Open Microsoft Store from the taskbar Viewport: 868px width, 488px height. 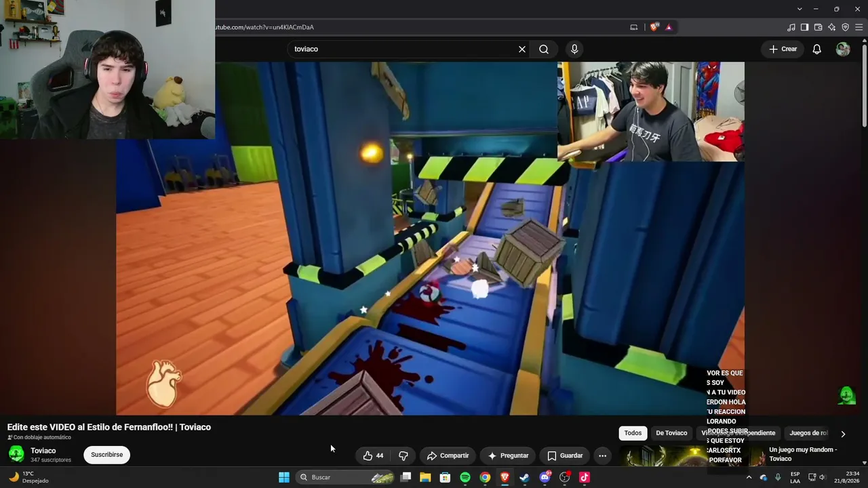click(x=445, y=477)
